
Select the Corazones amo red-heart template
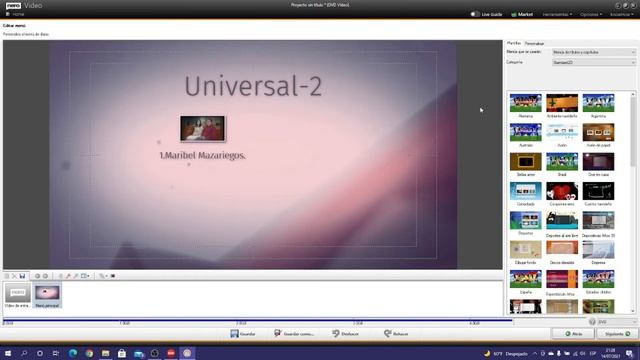pos(562,194)
